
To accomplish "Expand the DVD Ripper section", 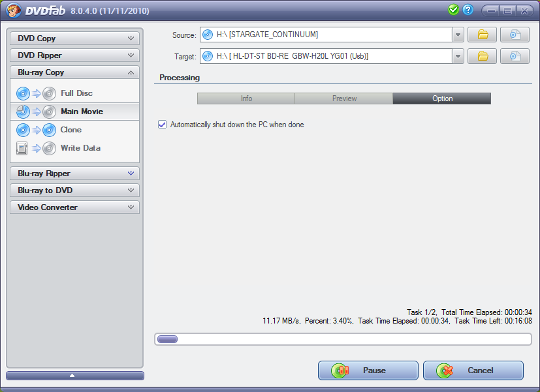I will (74, 55).
